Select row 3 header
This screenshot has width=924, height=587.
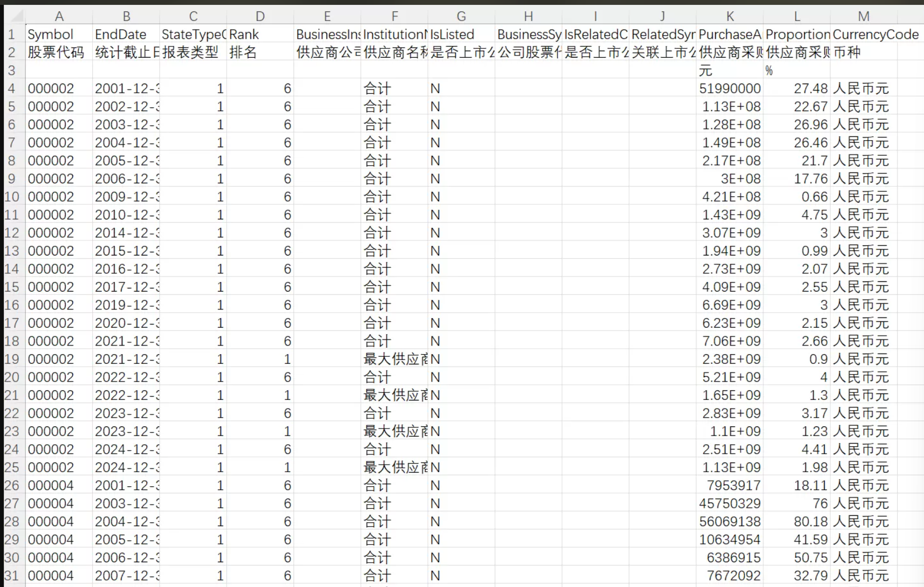pos(12,71)
